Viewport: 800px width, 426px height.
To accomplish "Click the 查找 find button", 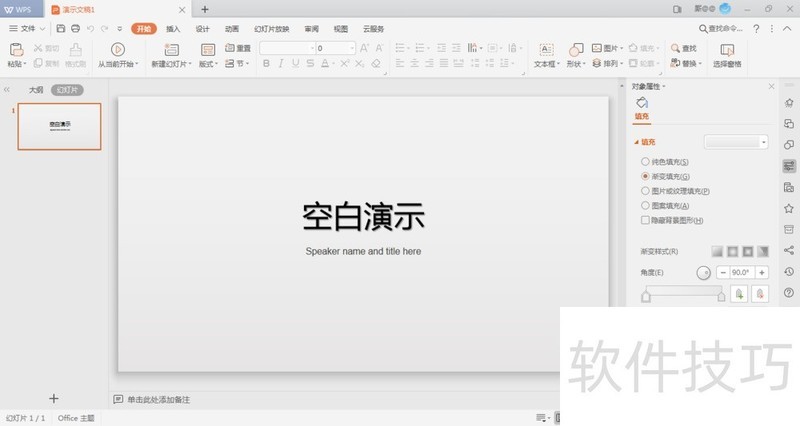I will pos(685,47).
